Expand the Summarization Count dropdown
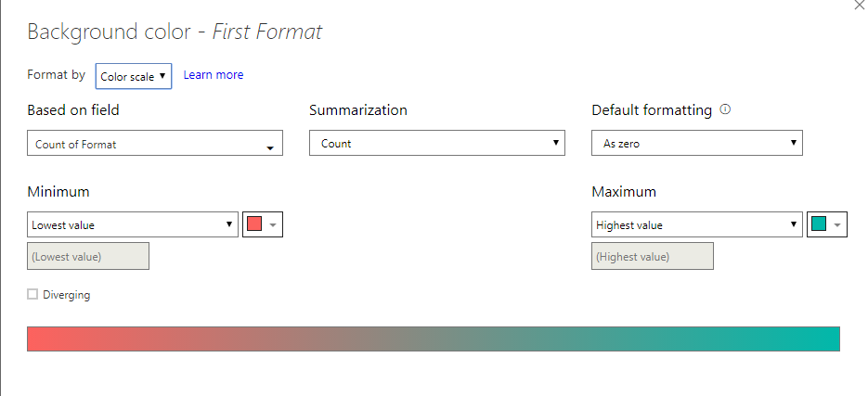Screen dimensions: 868x396 [x=436, y=143]
